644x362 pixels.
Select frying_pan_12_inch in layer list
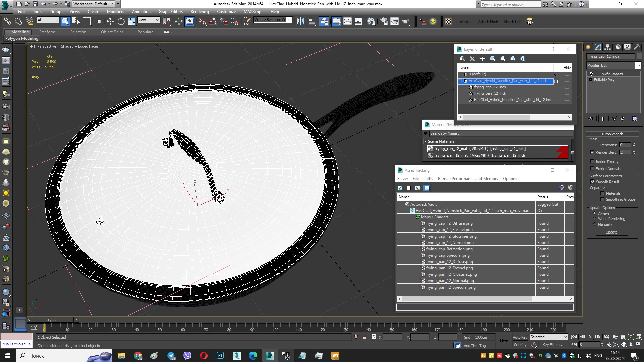(x=490, y=93)
